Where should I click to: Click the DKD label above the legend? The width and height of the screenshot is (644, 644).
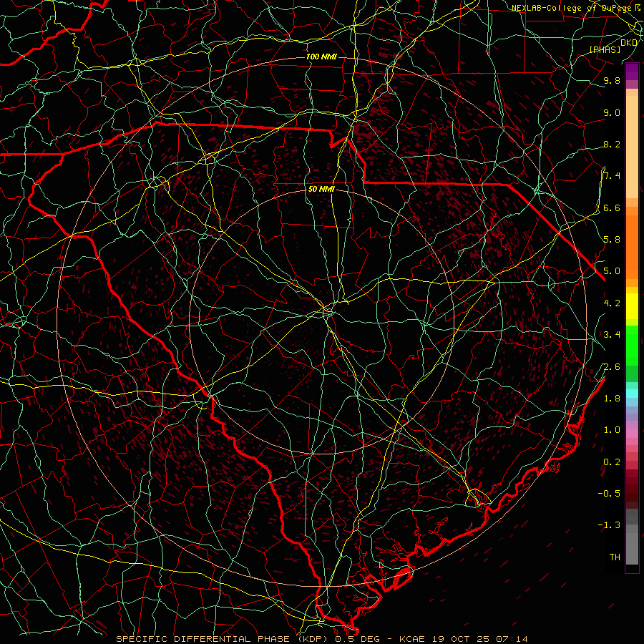[x=629, y=43]
